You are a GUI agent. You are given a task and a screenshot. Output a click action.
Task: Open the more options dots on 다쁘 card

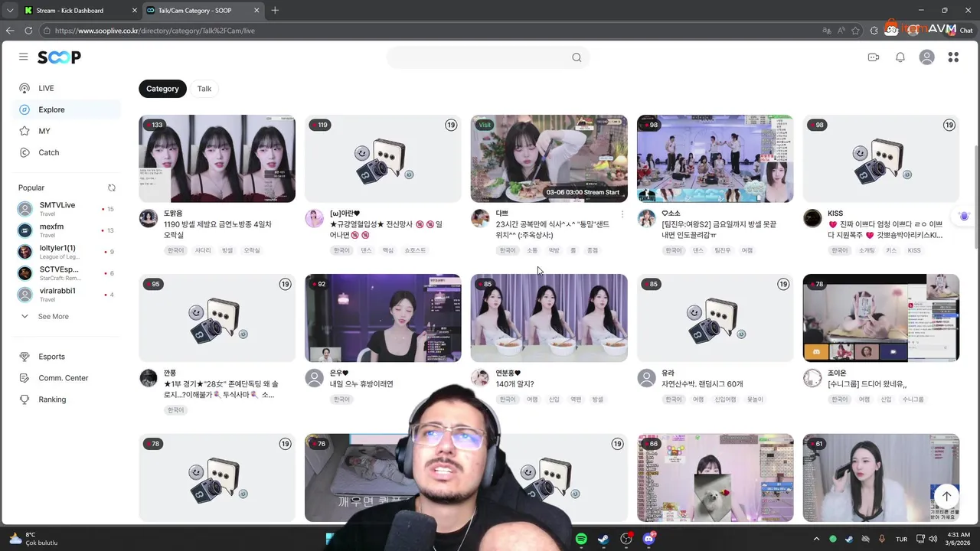[622, 214]
